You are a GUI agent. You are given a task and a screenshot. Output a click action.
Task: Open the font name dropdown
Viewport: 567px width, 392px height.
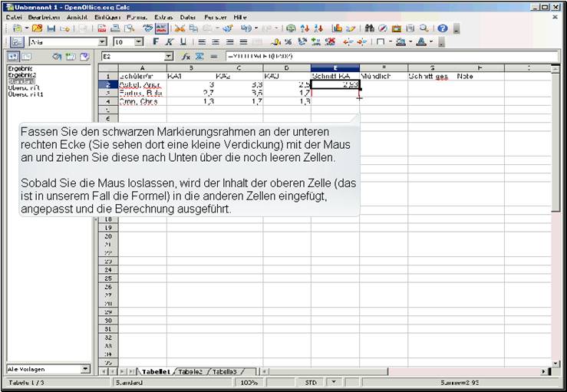[x=102, y=42]
